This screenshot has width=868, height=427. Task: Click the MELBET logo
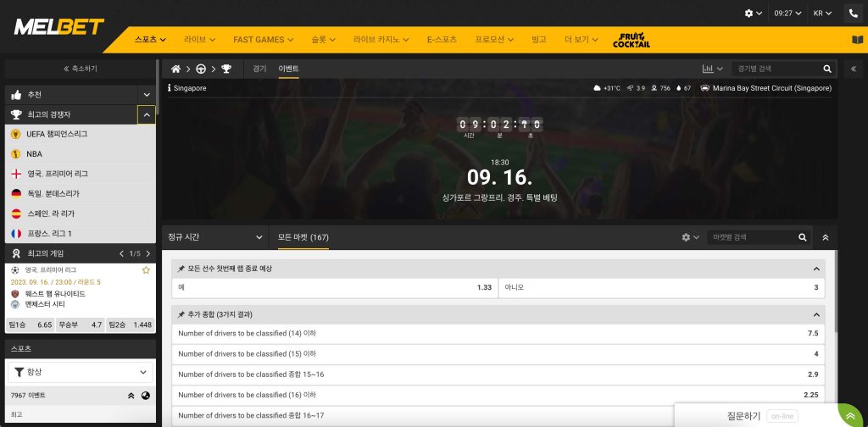click(x=59, y=26)
